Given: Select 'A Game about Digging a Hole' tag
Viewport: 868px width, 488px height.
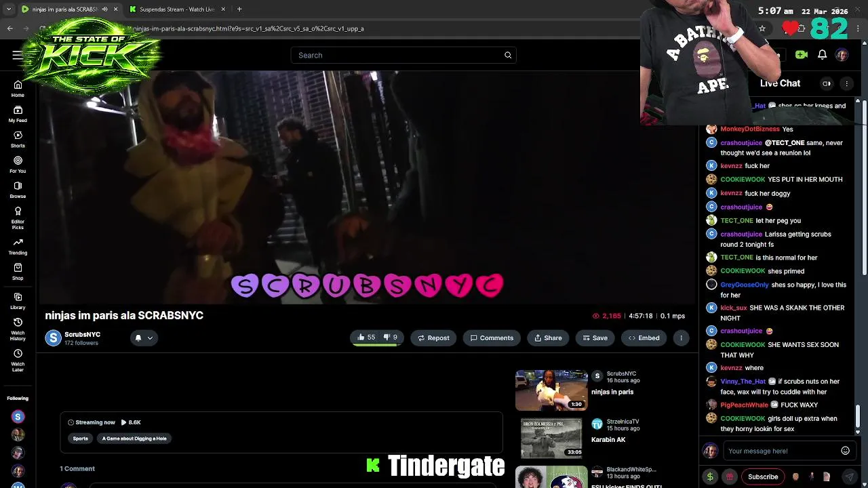Looking at the screenshot, I should point(134,439).
